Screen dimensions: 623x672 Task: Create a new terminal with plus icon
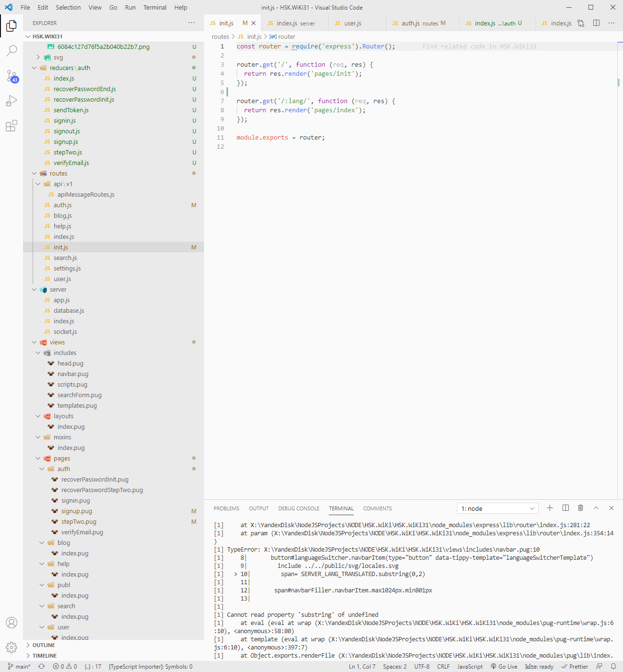(x=550, y=508)
